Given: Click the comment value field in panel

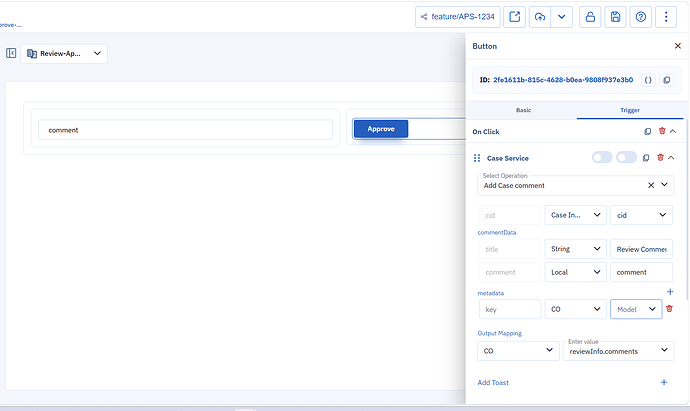Looking at the screenshot, I should coord(641,272).
